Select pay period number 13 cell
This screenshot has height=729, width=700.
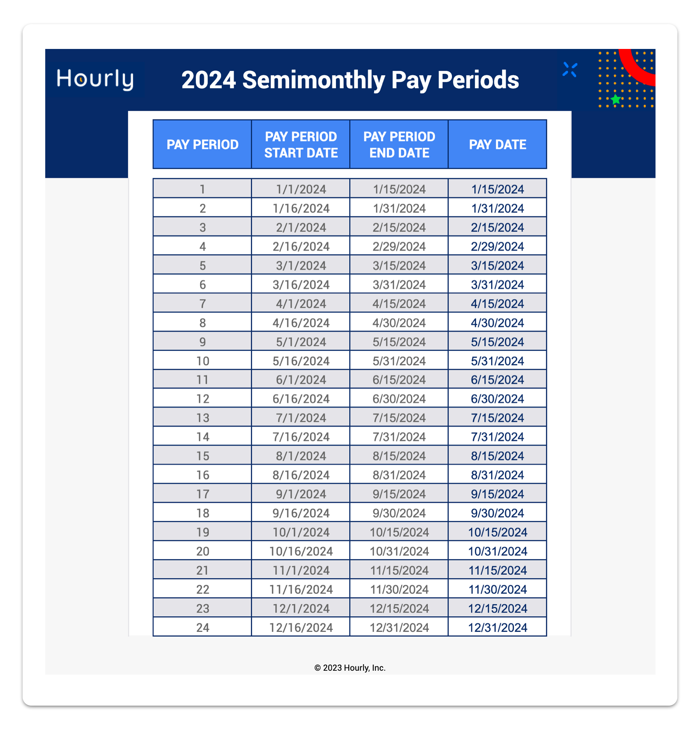[x=202, y=418]
